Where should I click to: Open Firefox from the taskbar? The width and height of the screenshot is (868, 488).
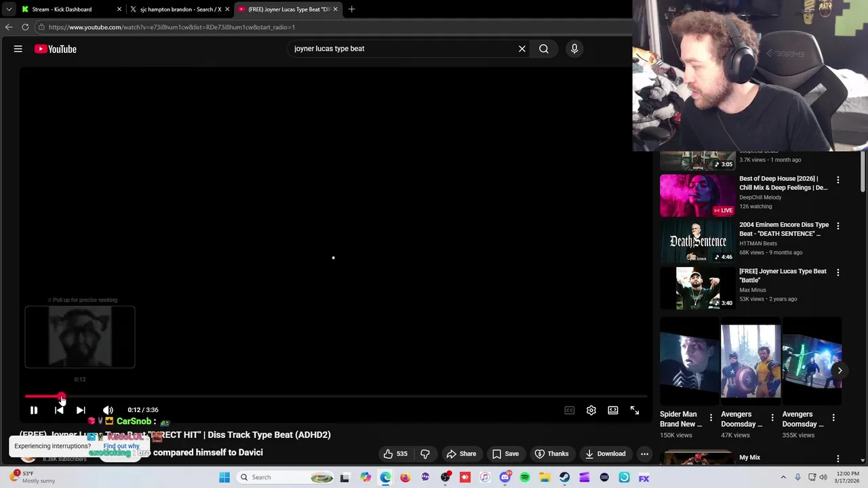tap(405, 477)
